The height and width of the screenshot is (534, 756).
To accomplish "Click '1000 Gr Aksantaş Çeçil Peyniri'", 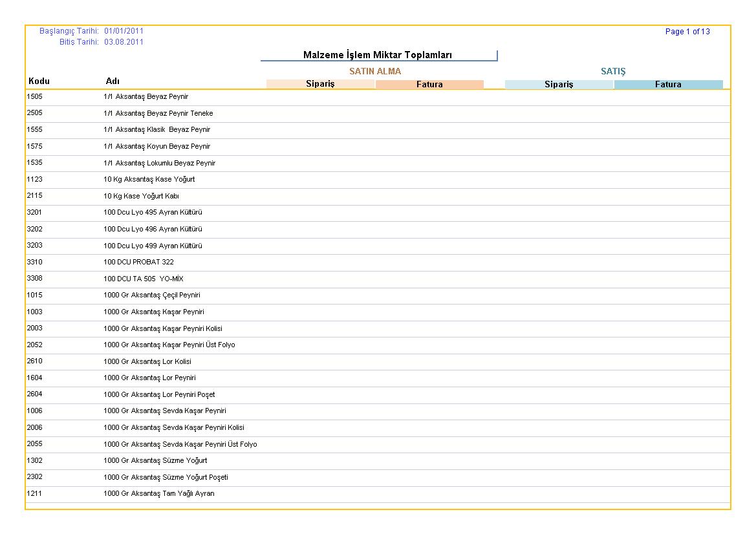I will pyautogui.click(x=152, y=295).
